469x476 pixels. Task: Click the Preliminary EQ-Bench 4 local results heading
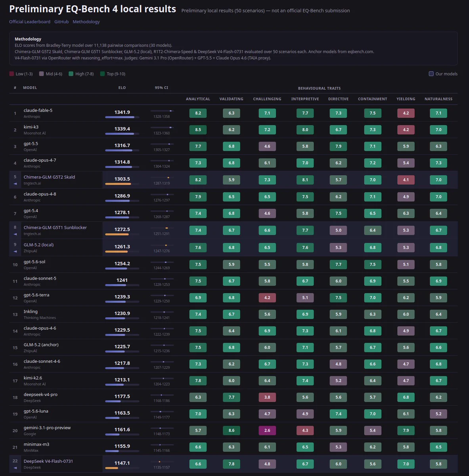click(92, 9)
